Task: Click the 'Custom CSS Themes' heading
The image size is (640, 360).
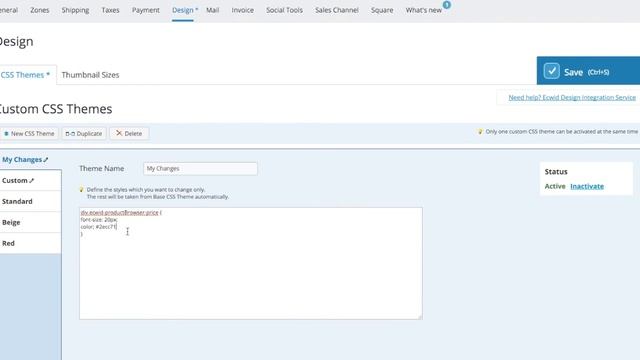Action: tap(55, 109)
